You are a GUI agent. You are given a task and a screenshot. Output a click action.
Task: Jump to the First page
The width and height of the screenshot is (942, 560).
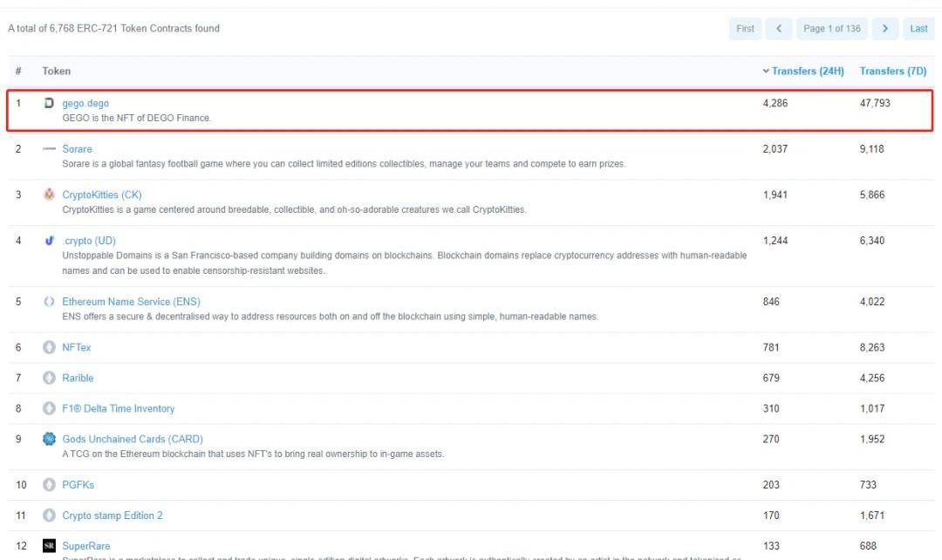pos(745,28)
